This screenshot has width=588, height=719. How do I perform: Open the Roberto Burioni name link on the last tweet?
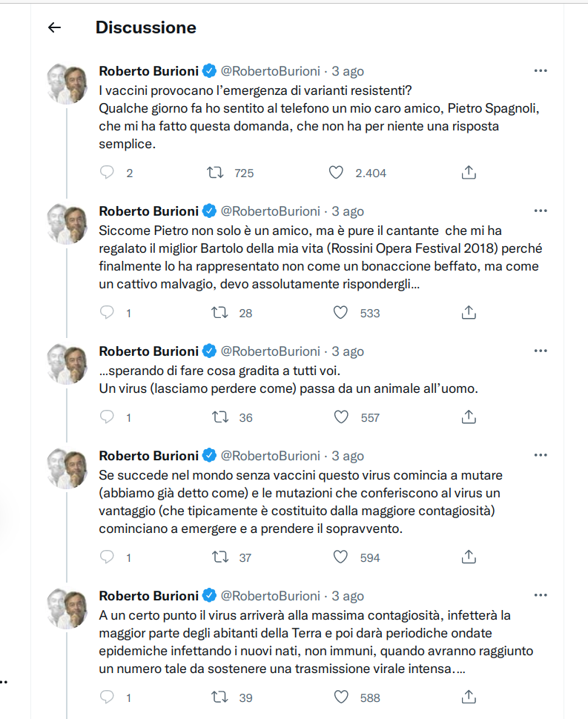coord(148,596)
